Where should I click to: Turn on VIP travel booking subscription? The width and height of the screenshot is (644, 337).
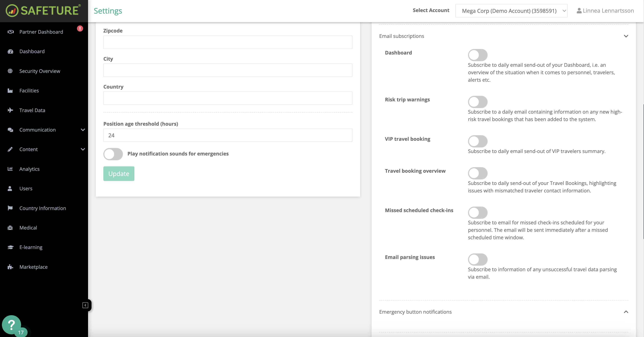click(x=477, y=141)
